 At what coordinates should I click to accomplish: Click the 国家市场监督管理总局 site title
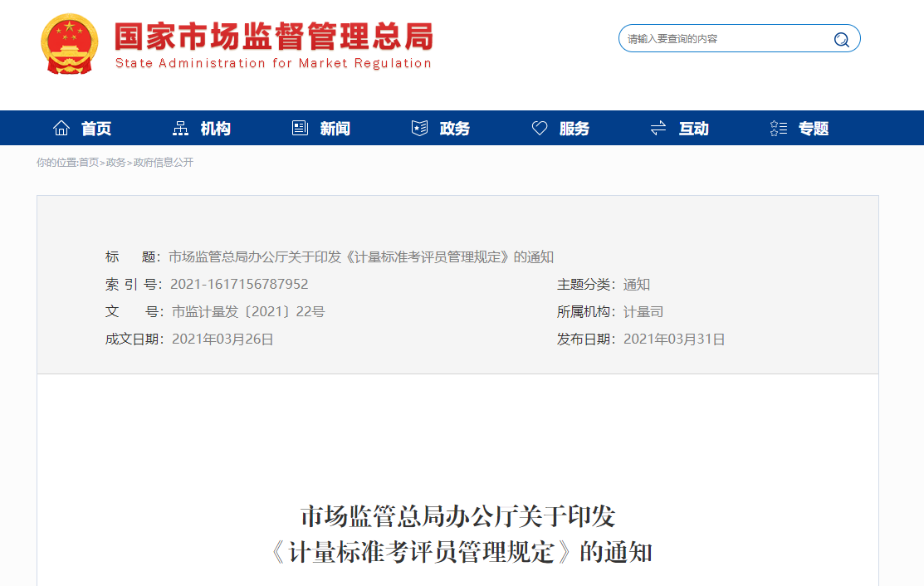click(x=273, y=37)
